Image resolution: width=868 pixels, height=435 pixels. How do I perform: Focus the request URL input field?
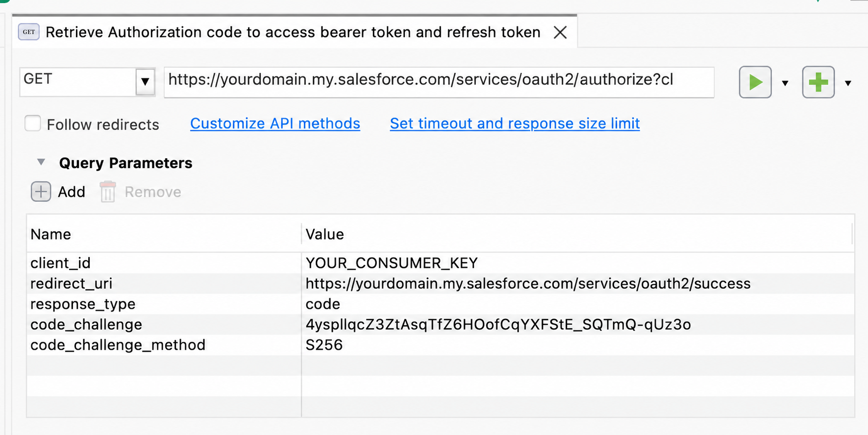pyautogui.click(x=439, y=82)
